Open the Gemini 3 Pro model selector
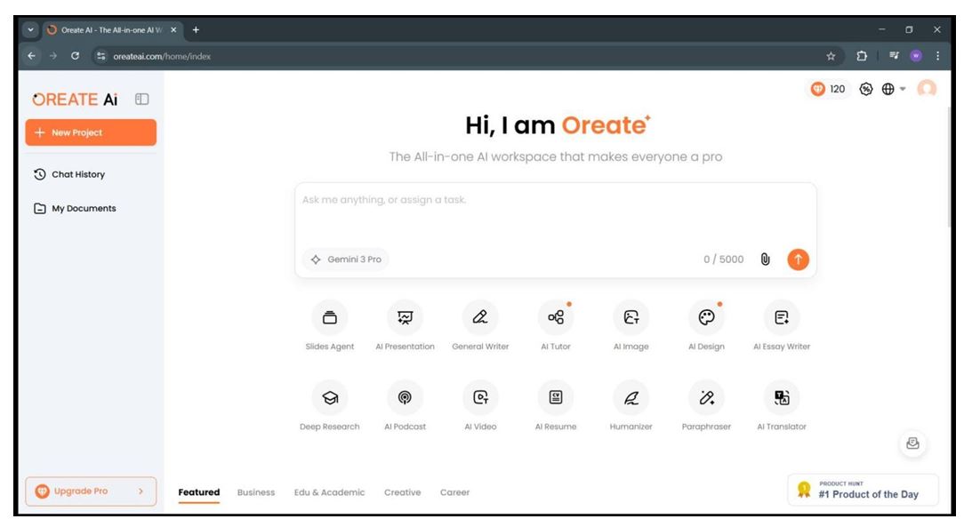980x519 pixels. coord(346,259)
